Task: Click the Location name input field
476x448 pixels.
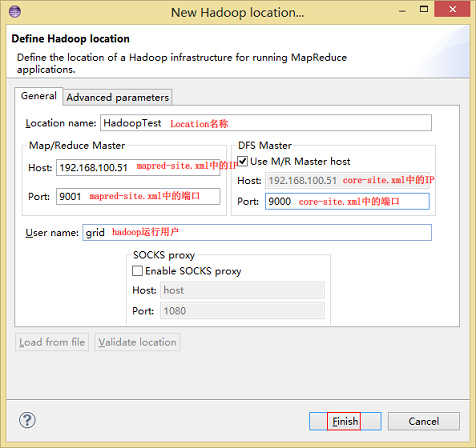Action: point(266,123)
